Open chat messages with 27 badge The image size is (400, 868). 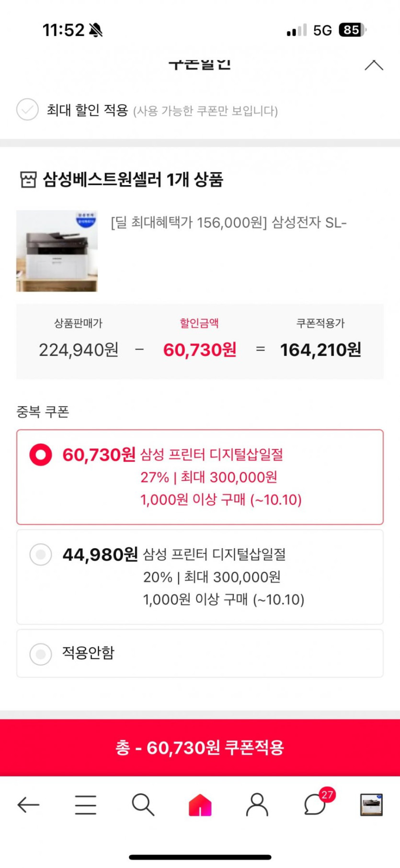click(315, 805)
